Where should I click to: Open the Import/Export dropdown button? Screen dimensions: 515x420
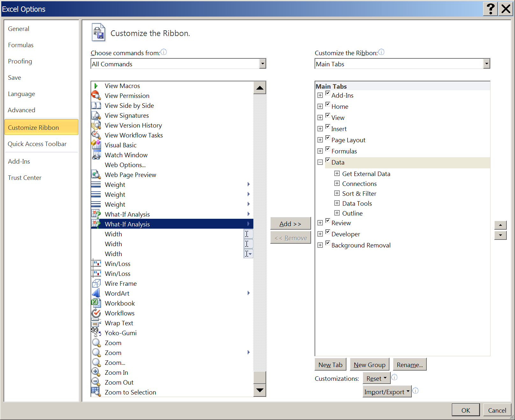(x=387, y=392)
